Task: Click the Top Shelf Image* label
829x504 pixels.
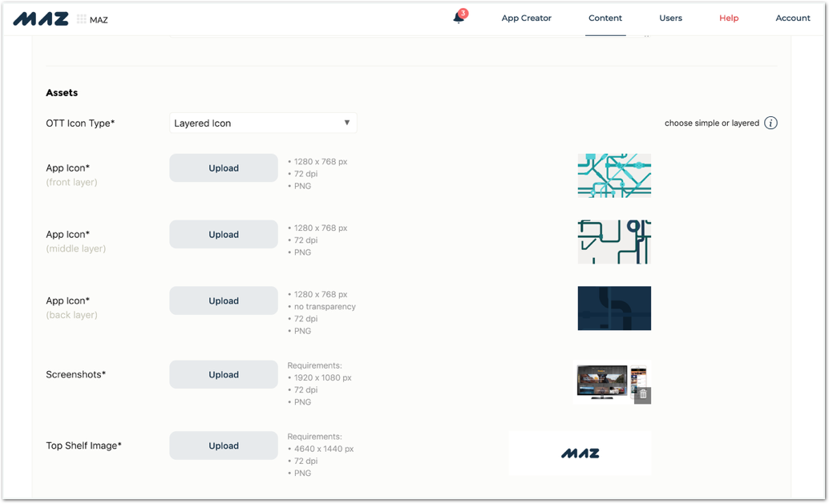Action: tap(83, 446)
